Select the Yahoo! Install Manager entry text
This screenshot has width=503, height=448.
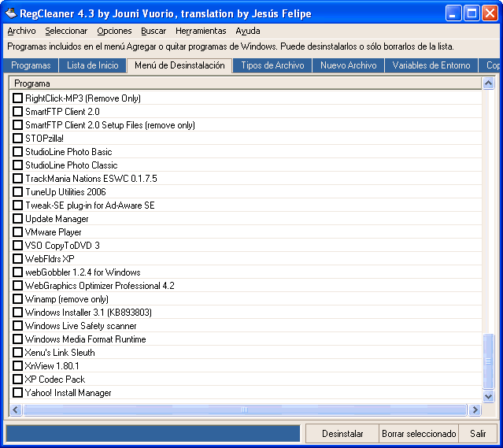pos(68,393)
